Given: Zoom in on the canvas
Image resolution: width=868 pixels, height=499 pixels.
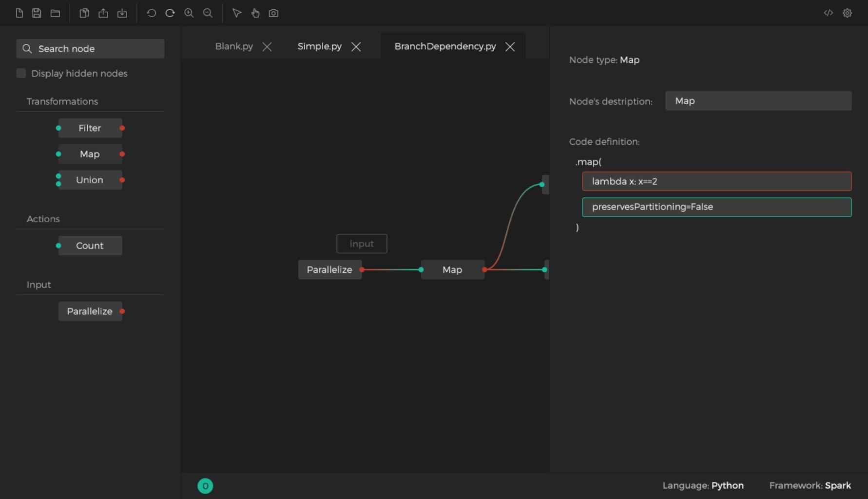Looking at the screenshot, I should [x=189, y=13].
